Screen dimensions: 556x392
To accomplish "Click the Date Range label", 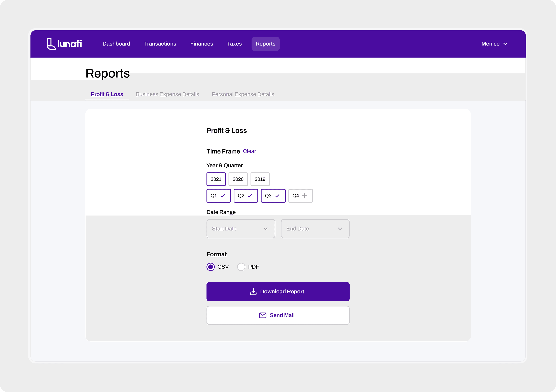I will (221, 212).
